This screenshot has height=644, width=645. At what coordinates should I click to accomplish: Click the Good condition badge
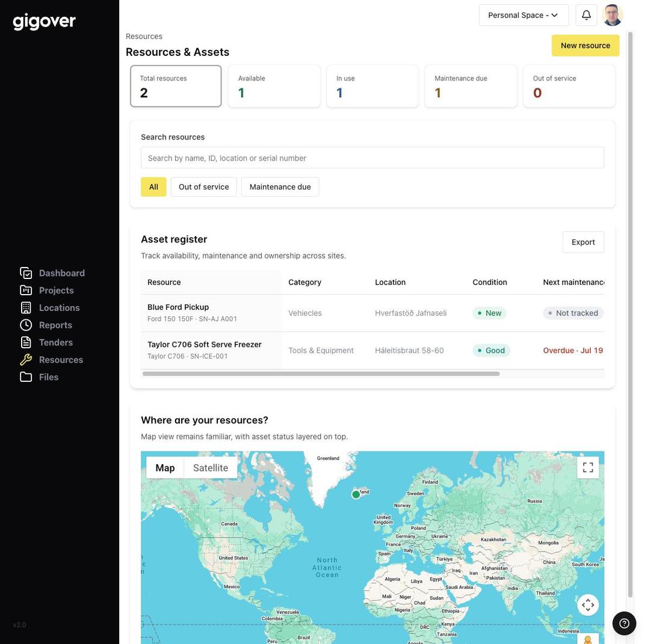point(491,350)
